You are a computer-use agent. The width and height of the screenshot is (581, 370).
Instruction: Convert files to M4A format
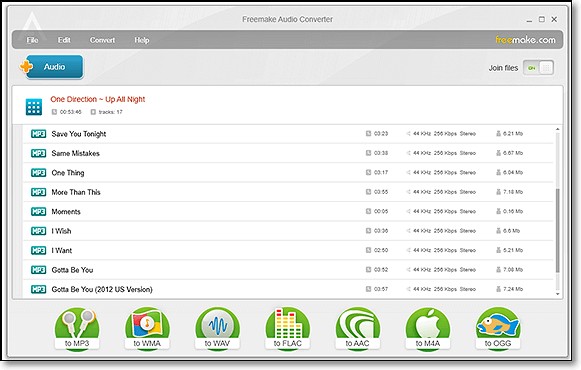tap(428, 329)
